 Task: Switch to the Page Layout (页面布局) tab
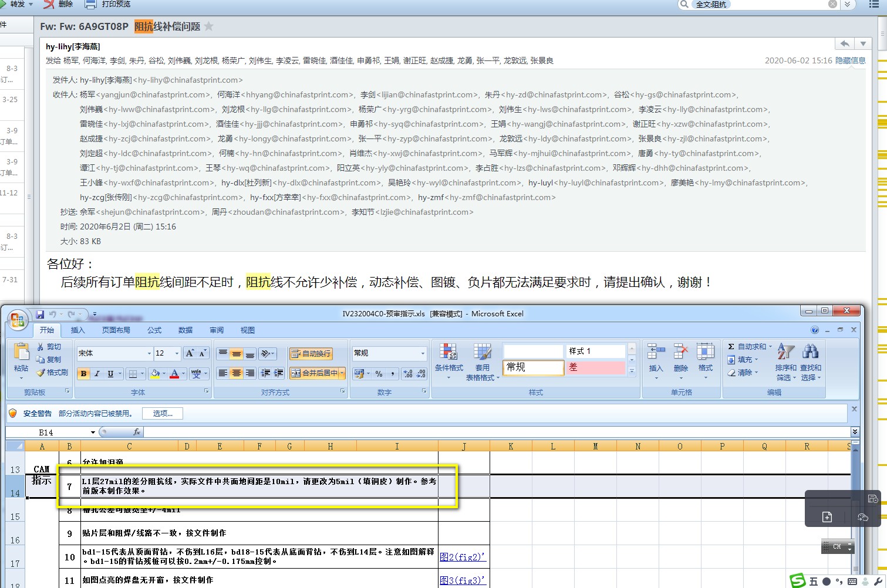click(116, 330)
